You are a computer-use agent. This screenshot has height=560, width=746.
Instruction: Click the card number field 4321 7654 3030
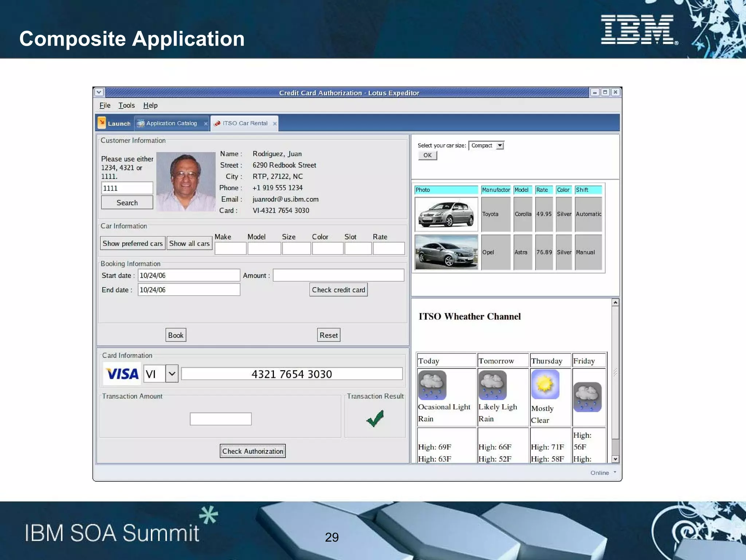coord(292,374)
